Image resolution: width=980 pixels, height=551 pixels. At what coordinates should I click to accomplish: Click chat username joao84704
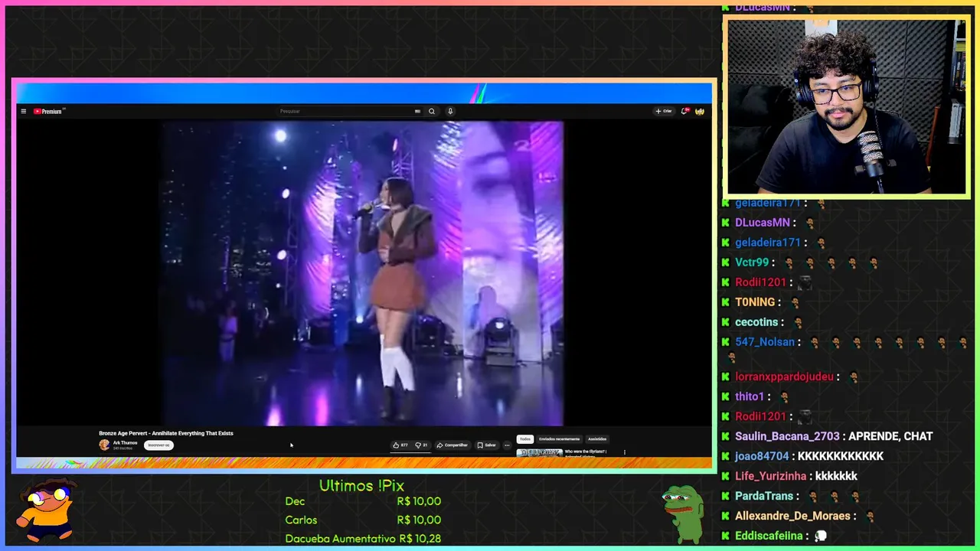coord(762,456)
